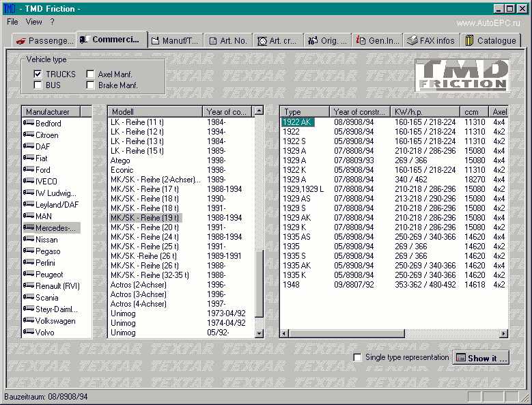Click the truck icon beside Perlini
Screen dimensions: 532x405
(x=29, y=262)
